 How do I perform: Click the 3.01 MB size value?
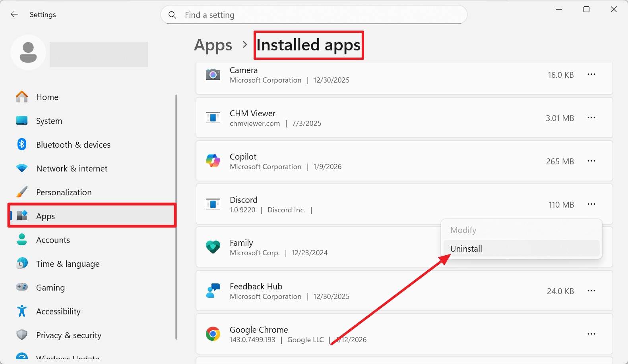click(x=560, y=118)
